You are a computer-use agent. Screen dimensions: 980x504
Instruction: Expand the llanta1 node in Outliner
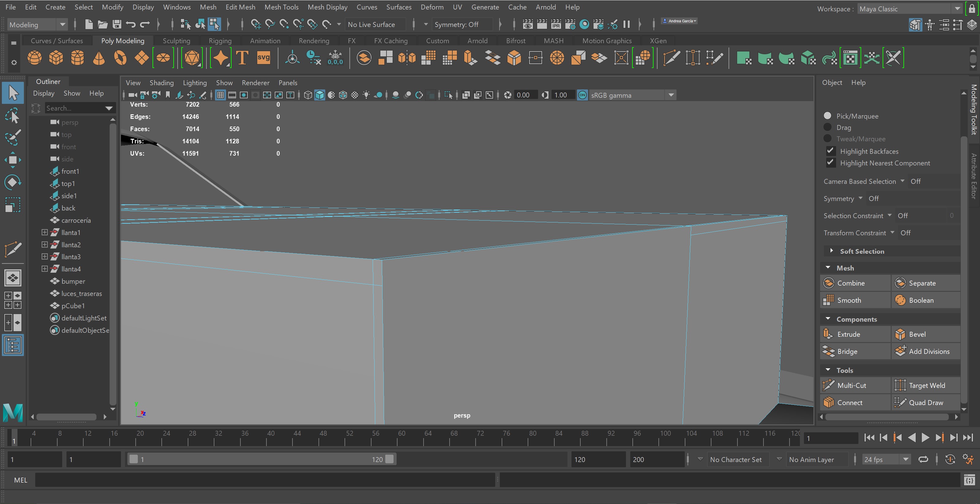coord(44,232)
